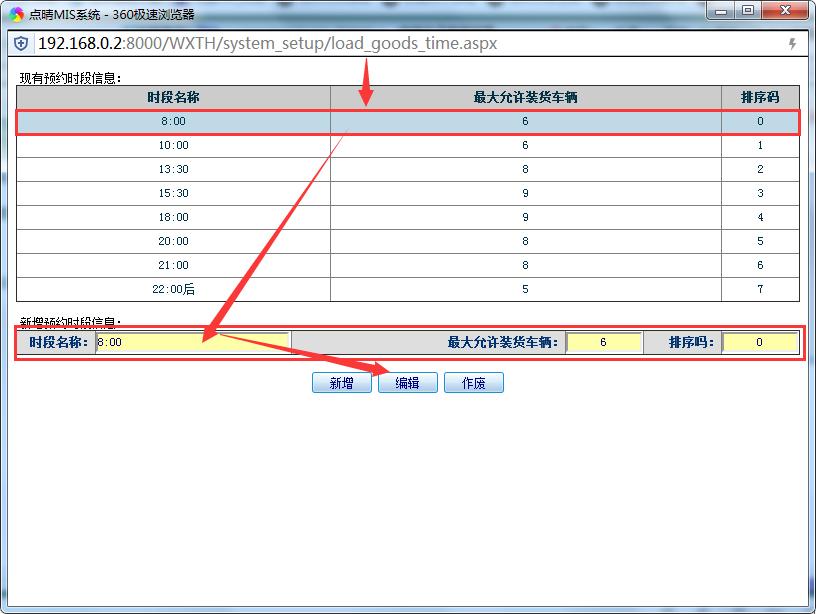Image resolution: width=816 pixels, height=614 pixels.
Task: Click the URL address bar text
Action: coord(267,44)
